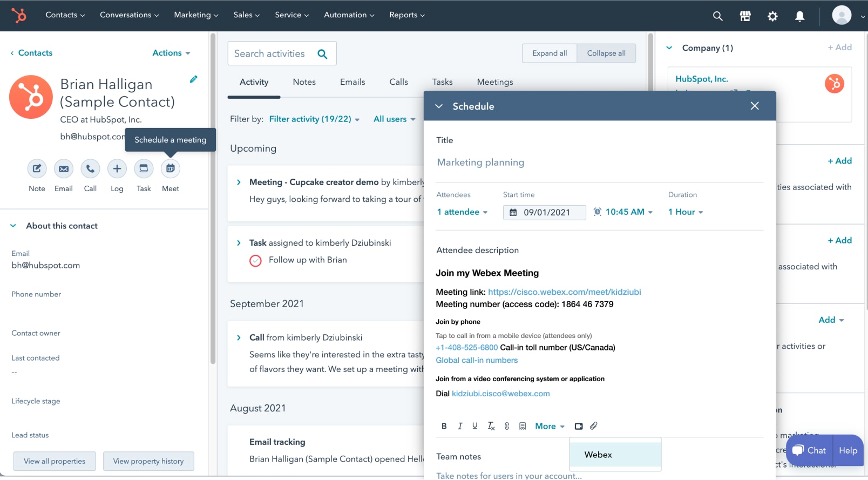Open the HubSpot, Inc. company link
The width and height of the screenshot is (868, 480).
click(702, 79)
